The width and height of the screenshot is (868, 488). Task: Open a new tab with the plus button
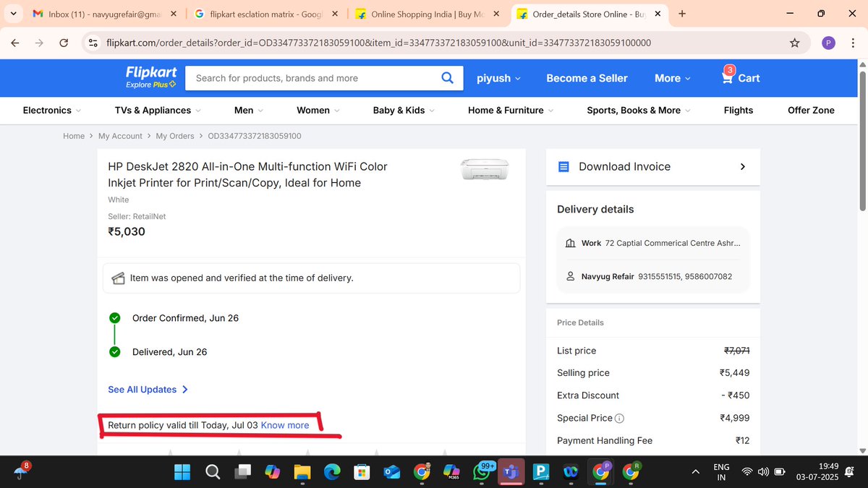coord(682,14)
